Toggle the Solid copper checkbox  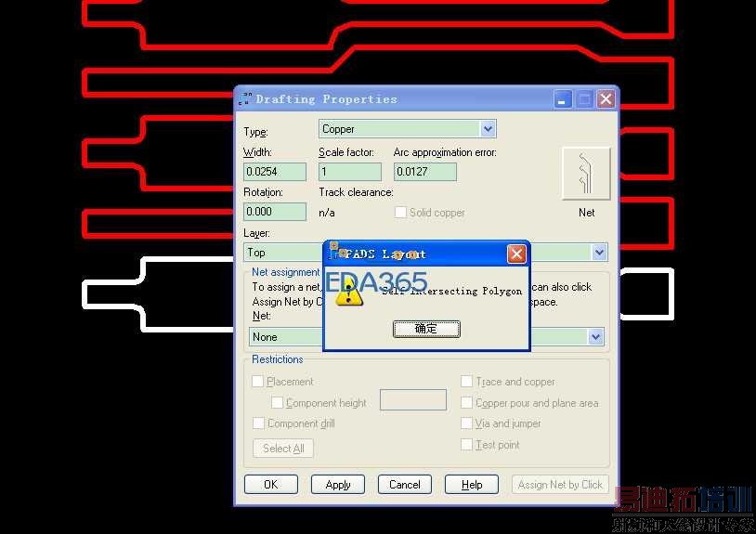click(400, 213)
